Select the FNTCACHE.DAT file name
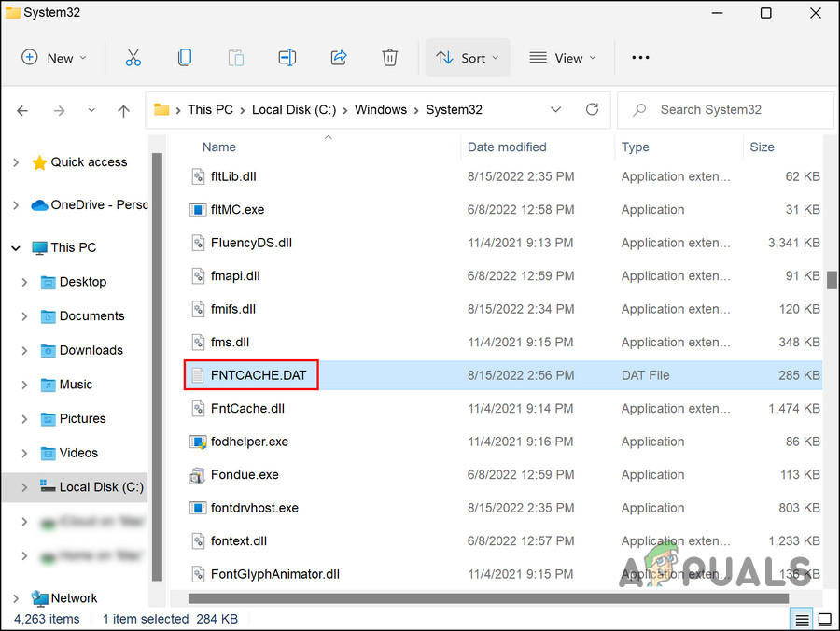The width and height of the screenshot is (840, 631). 259,375
